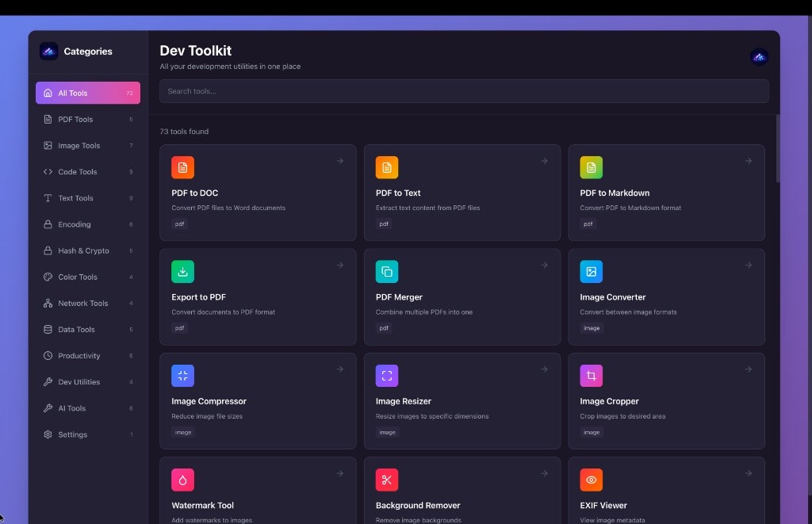Select the All Tools category
Screen dimensions: 812x524
click(x=88, y=93)
